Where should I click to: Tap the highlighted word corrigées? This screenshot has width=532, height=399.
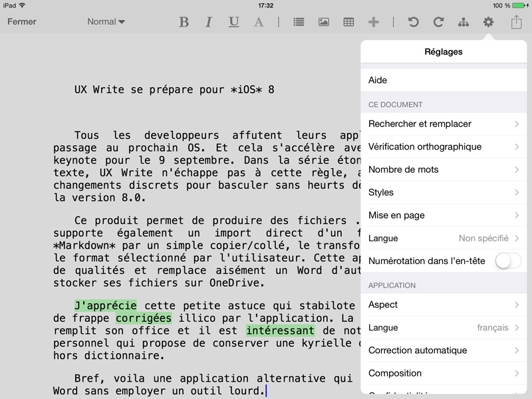[x=144, y=318]
